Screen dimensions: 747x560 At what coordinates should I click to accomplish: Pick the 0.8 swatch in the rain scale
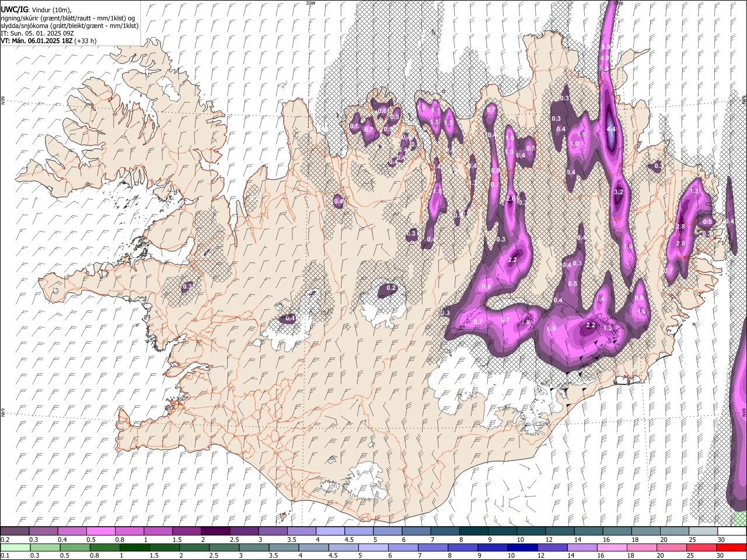click(x=104, y=547)
